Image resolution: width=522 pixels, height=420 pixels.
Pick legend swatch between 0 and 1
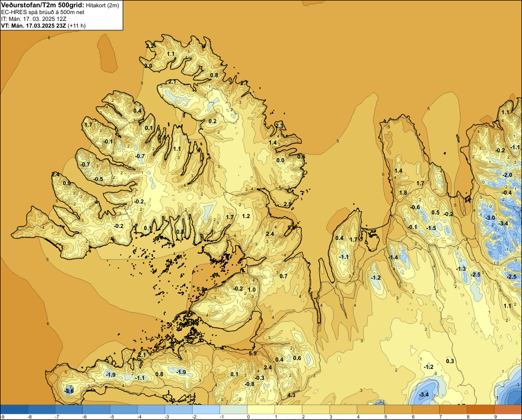(x=261, y=410)
